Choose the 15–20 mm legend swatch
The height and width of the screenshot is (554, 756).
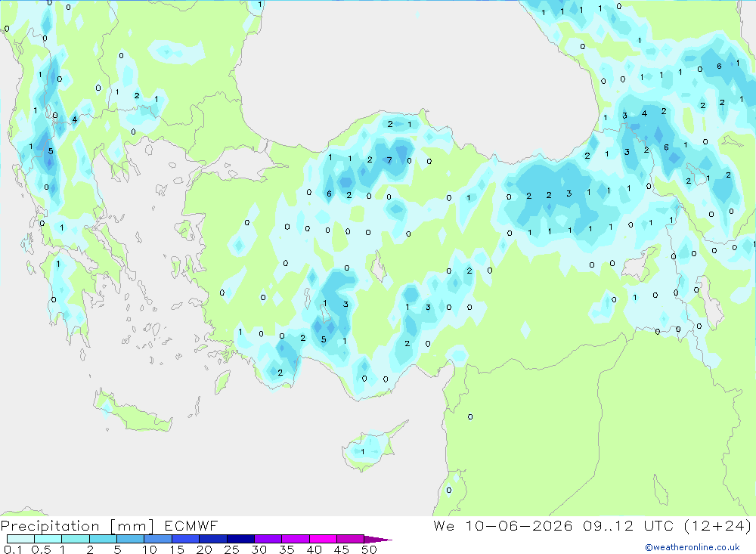[185, 539]
